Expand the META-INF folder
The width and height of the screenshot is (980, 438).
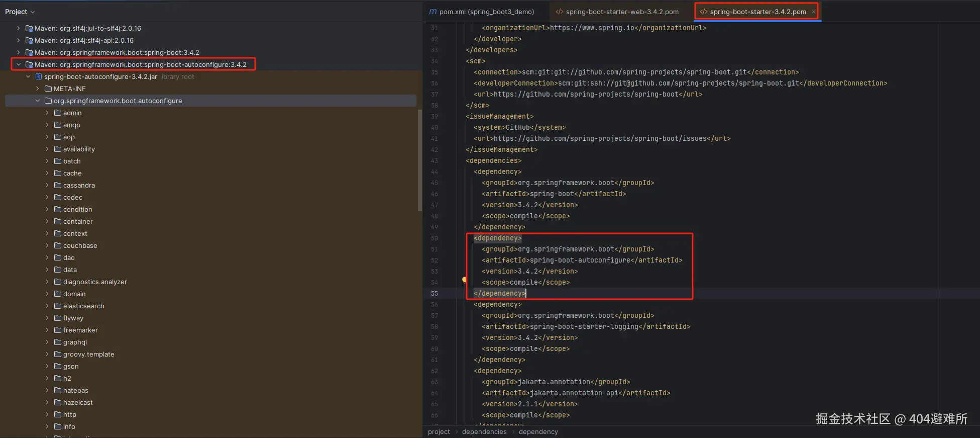[x=38, y=89]
